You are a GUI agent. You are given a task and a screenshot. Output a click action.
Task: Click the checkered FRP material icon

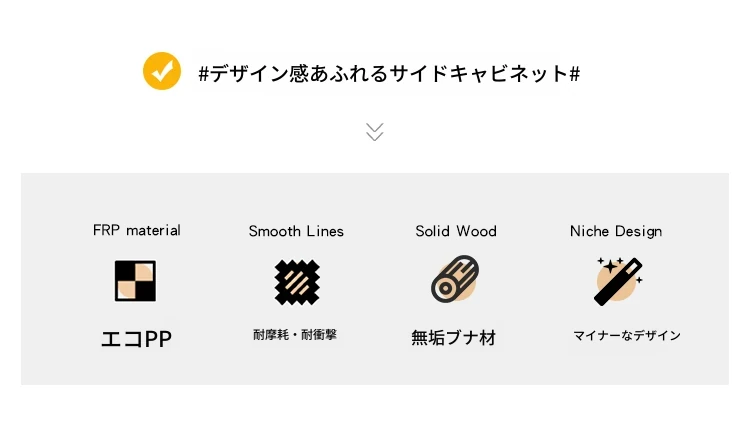pos(135,281)
